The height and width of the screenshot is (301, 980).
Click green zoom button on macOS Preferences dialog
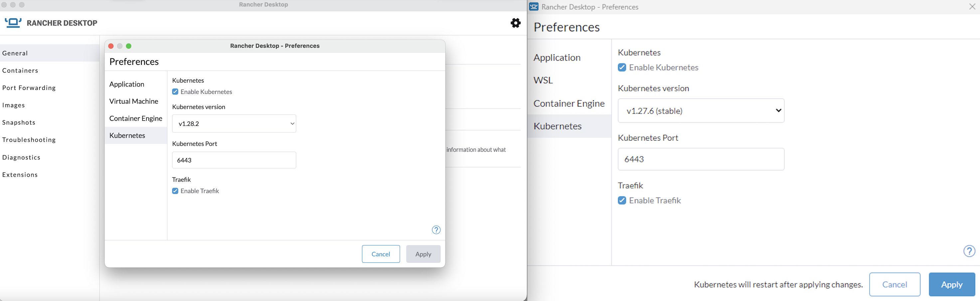click(x=129, y=46)
